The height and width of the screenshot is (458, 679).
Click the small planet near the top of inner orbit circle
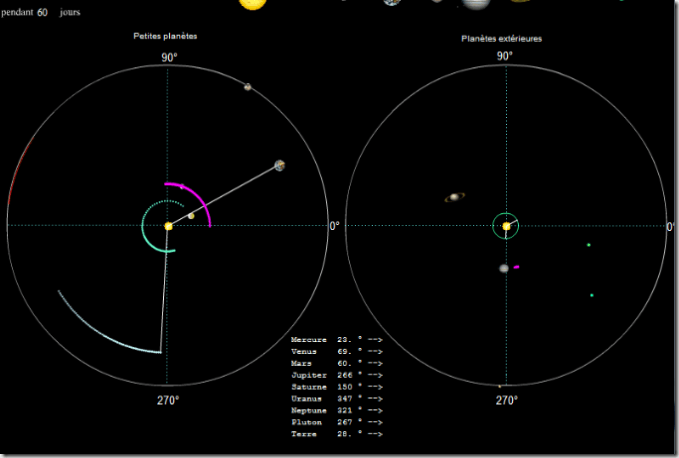point(247,87)
